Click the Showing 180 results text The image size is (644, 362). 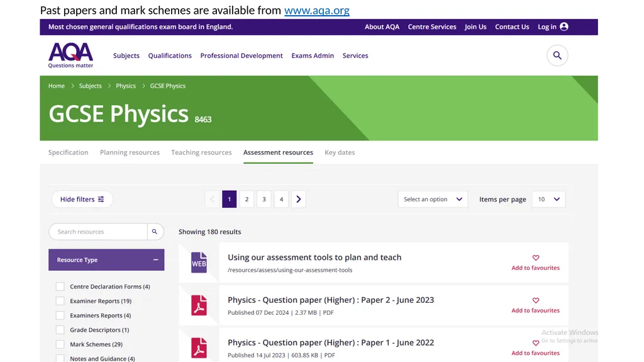point(210,232)
